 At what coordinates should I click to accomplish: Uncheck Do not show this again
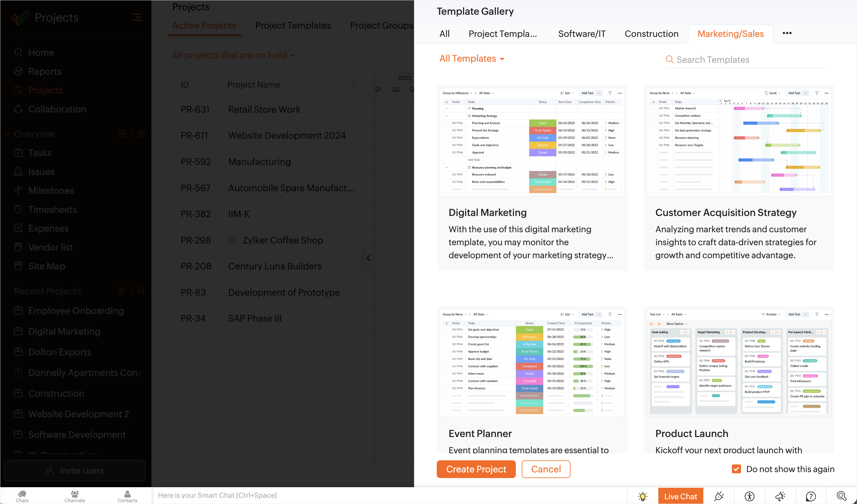pos(736,469)
